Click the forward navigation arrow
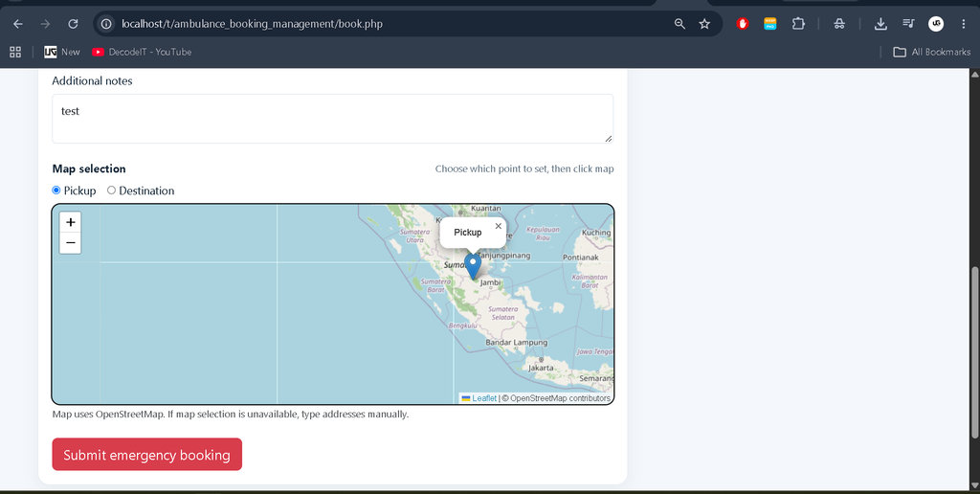 tap(45, 24)
